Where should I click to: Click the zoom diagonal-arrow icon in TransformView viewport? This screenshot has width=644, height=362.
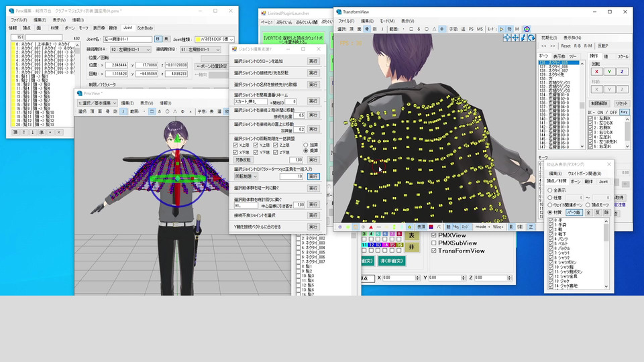pos(523,38)
